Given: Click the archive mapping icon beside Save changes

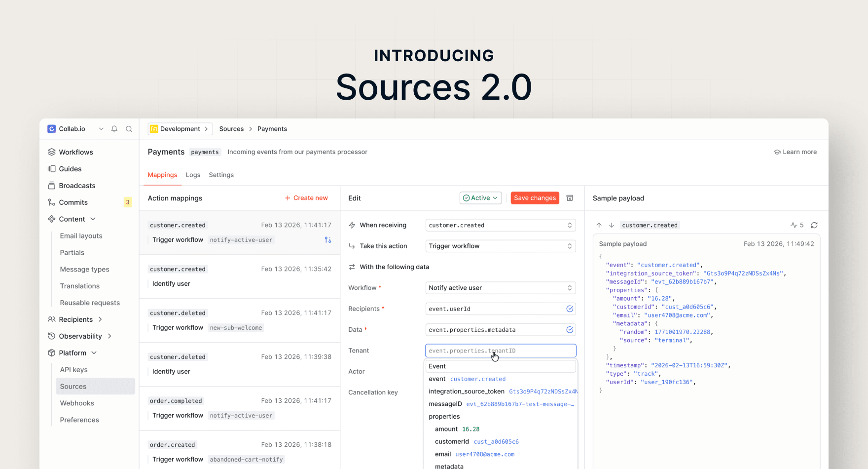Looking at the screenshot, I should pyautogui.click(x=570, y=198).
